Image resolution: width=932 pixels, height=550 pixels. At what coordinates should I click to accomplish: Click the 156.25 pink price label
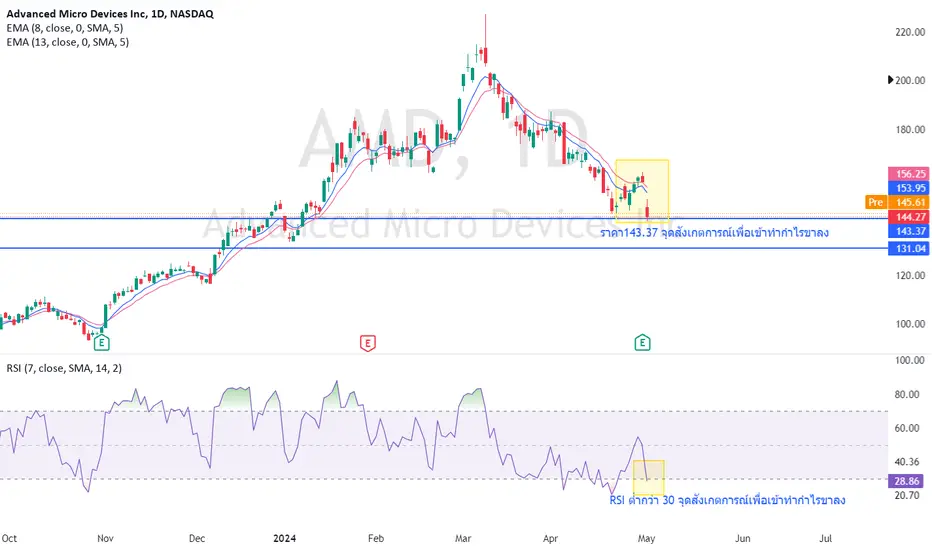[x=909, y=174]
